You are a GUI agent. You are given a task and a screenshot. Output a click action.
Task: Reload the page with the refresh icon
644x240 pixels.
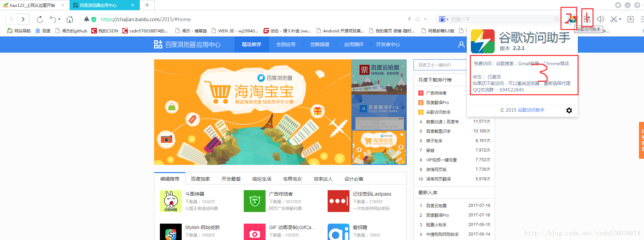point(40,19)
